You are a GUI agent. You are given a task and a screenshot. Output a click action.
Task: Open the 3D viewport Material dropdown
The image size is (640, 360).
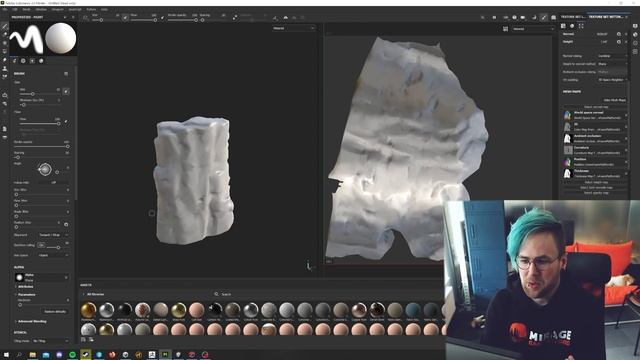294,28
